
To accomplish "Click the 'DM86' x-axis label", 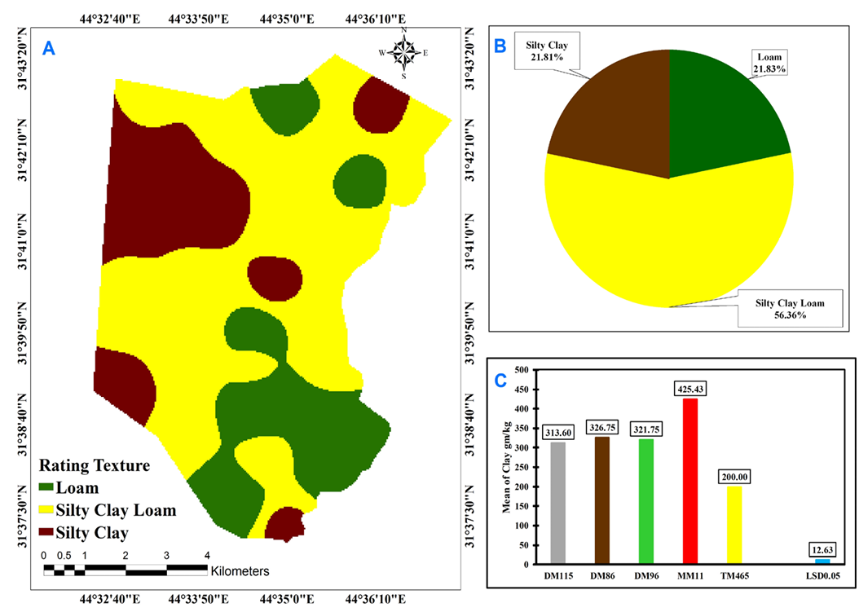I will click(602, 575).
